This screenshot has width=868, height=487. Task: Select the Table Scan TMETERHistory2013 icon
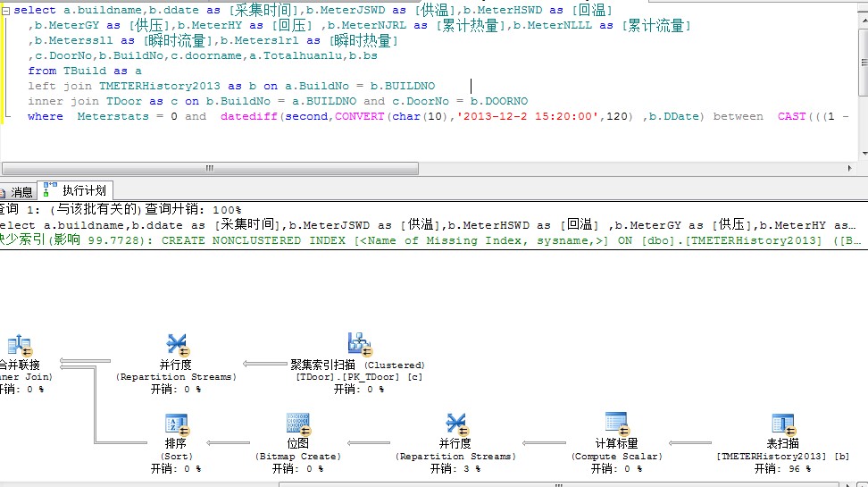click(783, 424)
